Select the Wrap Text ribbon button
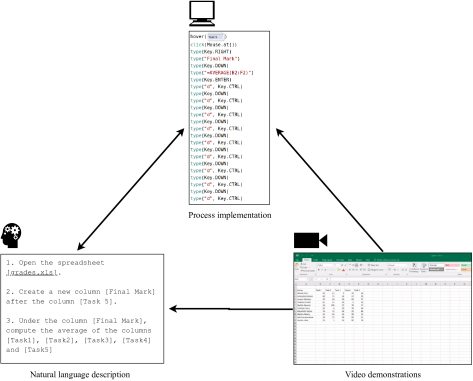 (x=373, y=265)
